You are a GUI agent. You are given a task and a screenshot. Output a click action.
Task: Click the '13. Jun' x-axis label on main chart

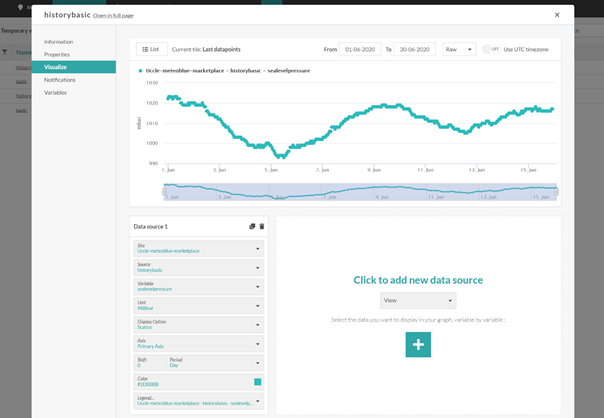coord(477,170)
